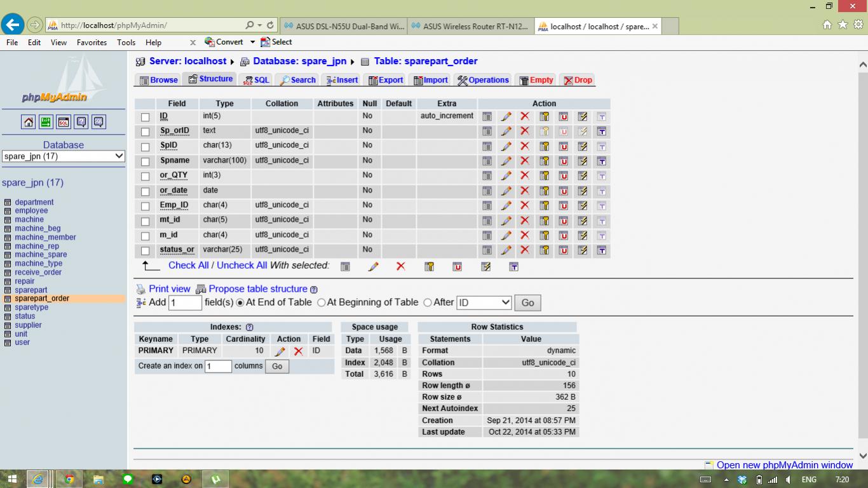Click With selected unique icon
Screen dimensions: 868x488
click(457, 267)
